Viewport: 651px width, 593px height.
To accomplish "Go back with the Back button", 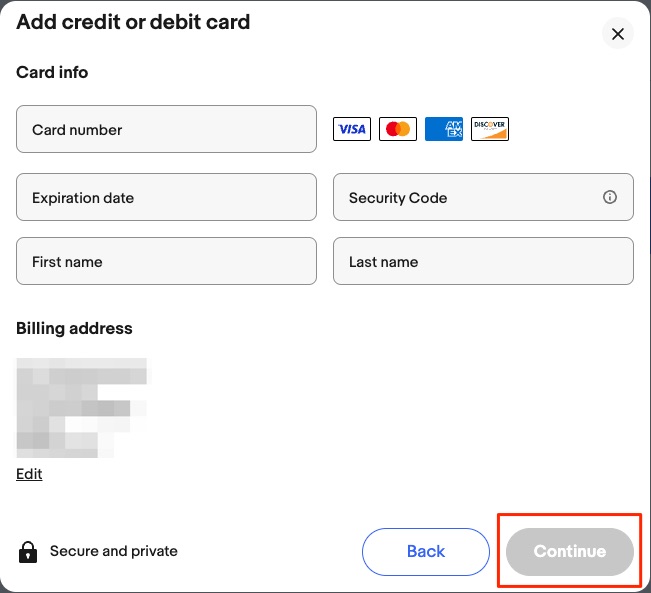I will pos(426,551).
